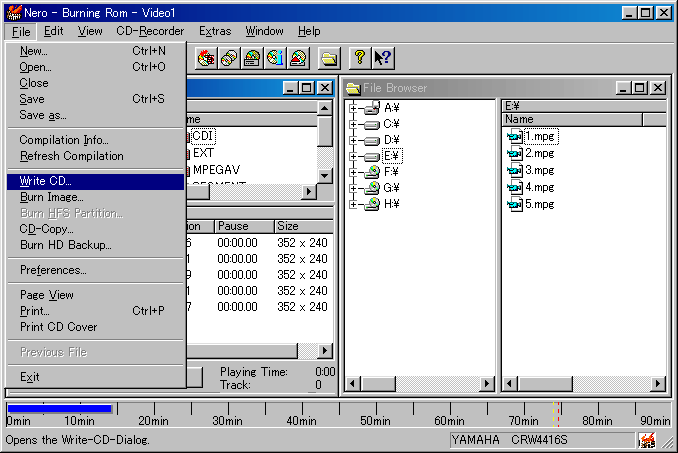Click the file list horizontal scrollbar thumb
Screen dimensions: 678x453
[x=545, y=383]
